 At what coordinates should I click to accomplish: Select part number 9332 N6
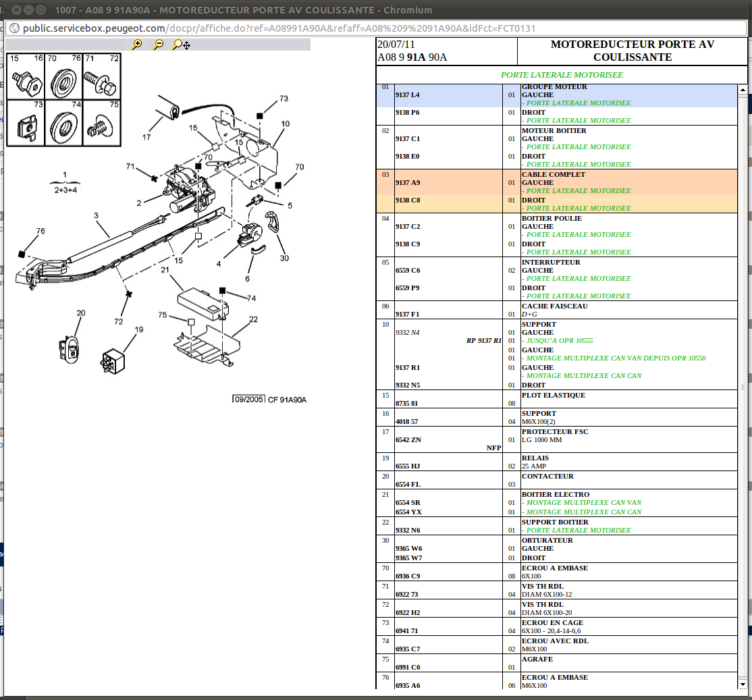coord(408,531)
